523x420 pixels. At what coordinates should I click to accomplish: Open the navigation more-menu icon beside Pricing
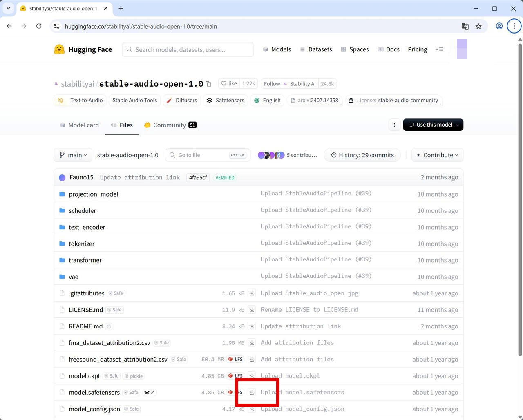point(439,49)
